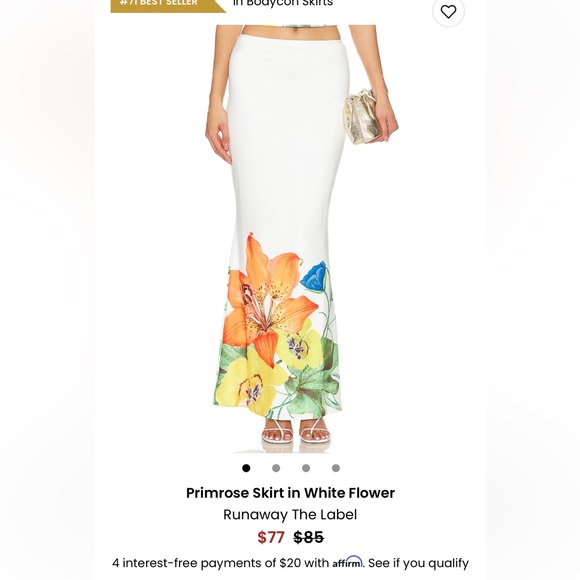Click the $77 sale price
Image resolution: width=580 pixels, height=580 pixels.
pyautogui.click(x=271, y=537)
